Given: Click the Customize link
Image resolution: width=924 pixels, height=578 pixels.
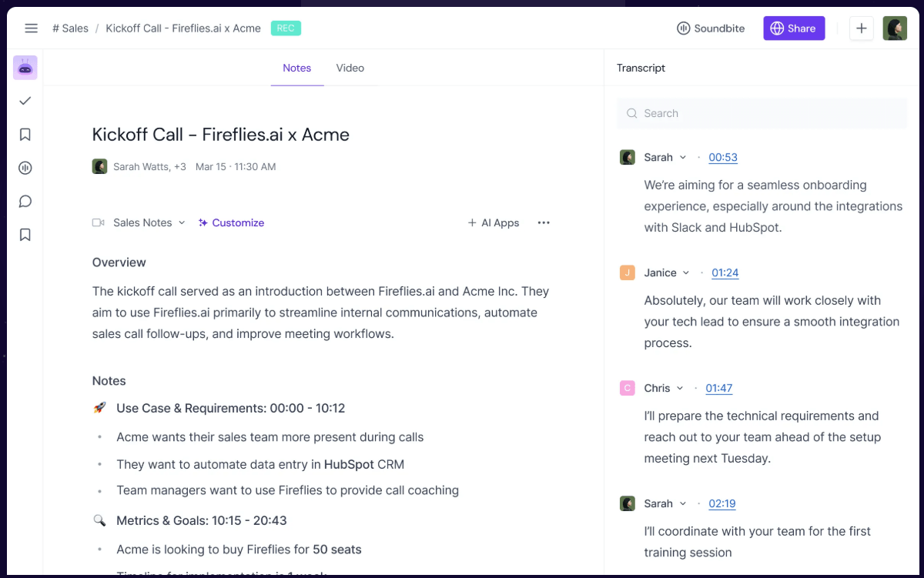Looking at the screenshot, I should [x=231, y=222].
